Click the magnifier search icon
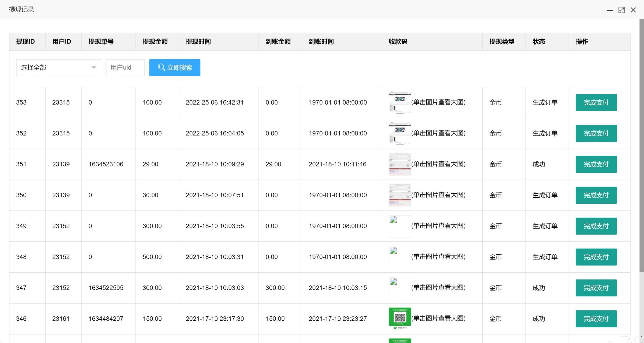The width and height of the screenshot is (644, 343). (x=161, y=67)
